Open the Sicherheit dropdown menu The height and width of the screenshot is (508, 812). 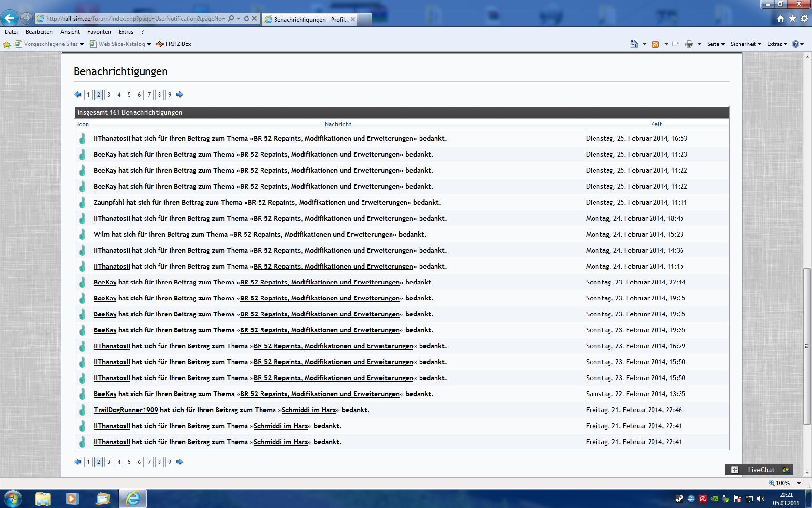pyautogui.click(x=746, y=44)
